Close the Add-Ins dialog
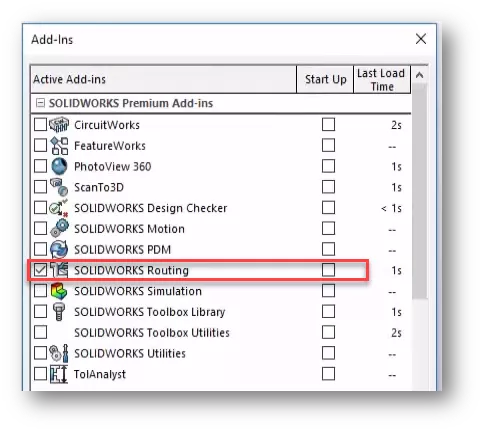The width and height of the screenshot is (484, 433). (421, 39)
